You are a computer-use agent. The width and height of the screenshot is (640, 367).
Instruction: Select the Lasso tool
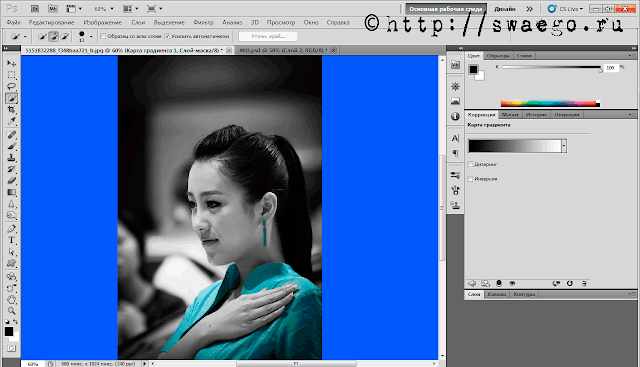pyautogui.click(x=11, y=86)
